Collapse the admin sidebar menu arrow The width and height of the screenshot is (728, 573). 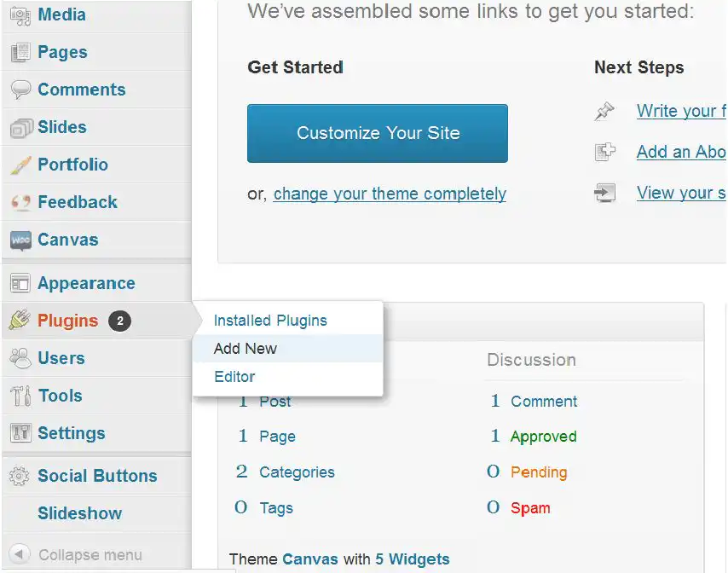tap(19, 554)
